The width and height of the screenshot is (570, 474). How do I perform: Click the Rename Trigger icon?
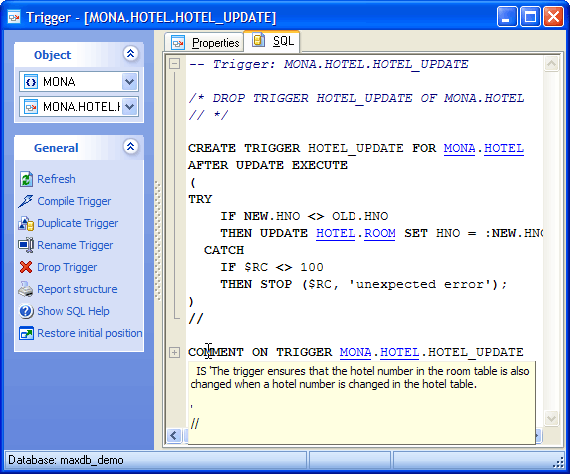[26, 245]
